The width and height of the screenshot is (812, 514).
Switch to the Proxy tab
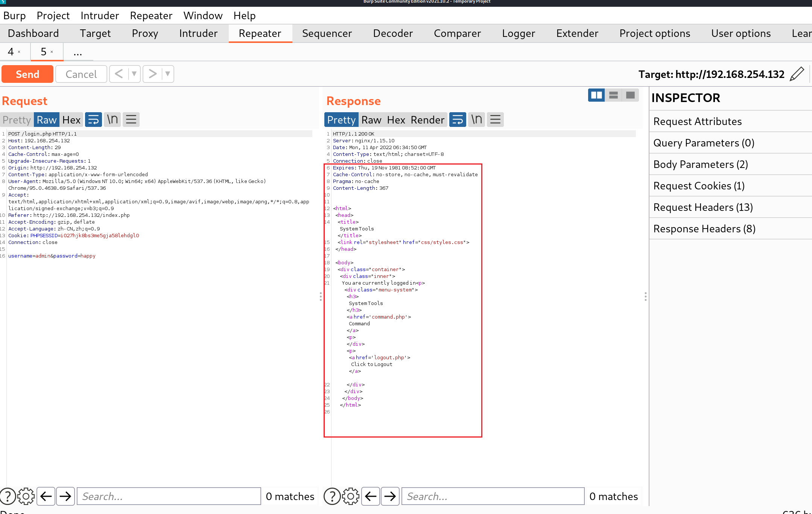tap(145, 34)
